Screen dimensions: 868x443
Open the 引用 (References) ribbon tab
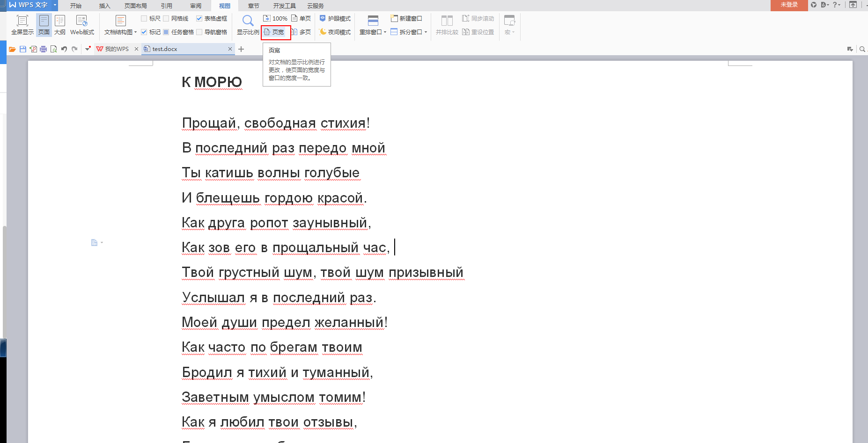click(x=167, y=6)
